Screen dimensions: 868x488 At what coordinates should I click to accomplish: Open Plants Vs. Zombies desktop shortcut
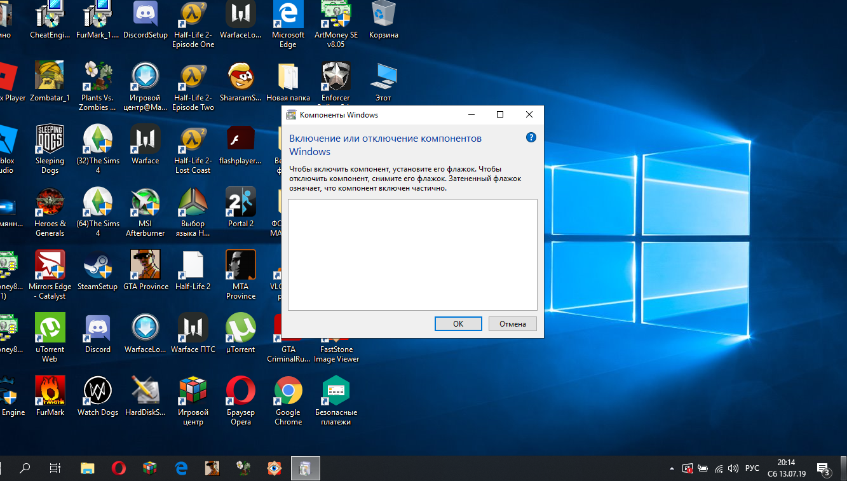pos(98,86)
